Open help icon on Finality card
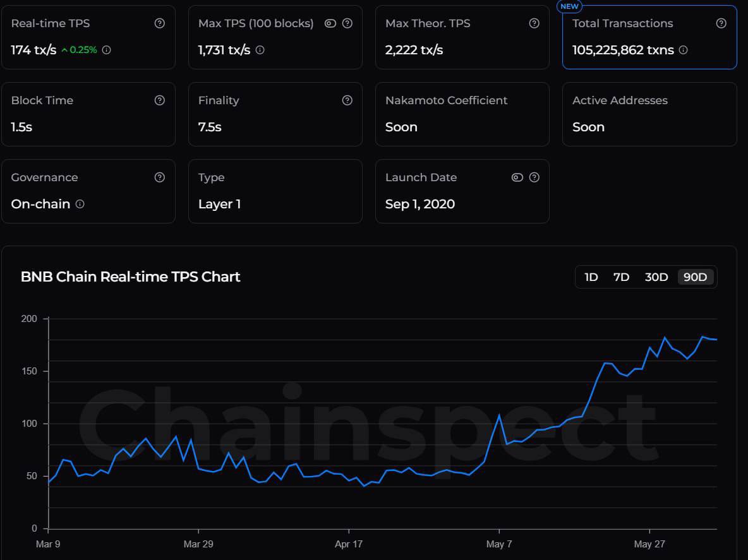The image size is (748, 560). point(347,100)
